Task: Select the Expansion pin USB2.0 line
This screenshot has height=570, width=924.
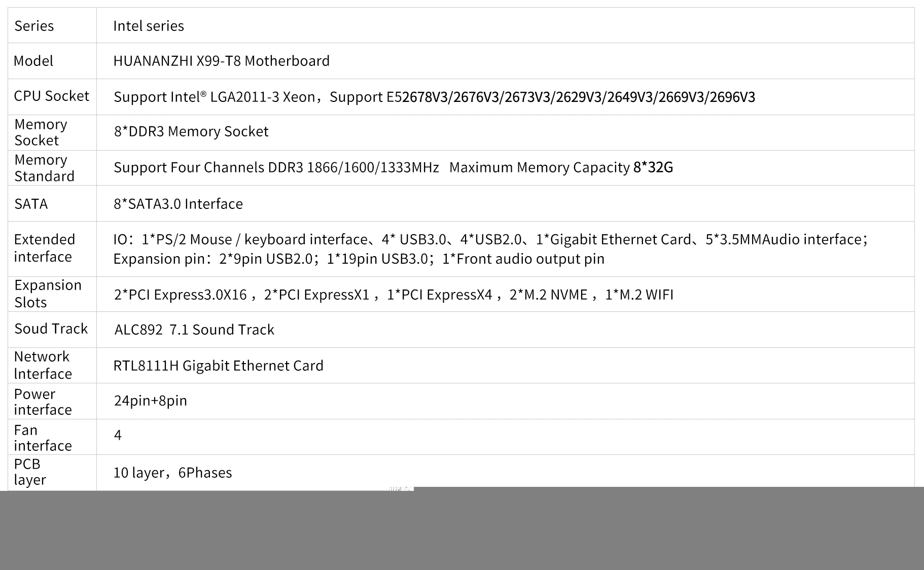Action: (x=359, y=259)
